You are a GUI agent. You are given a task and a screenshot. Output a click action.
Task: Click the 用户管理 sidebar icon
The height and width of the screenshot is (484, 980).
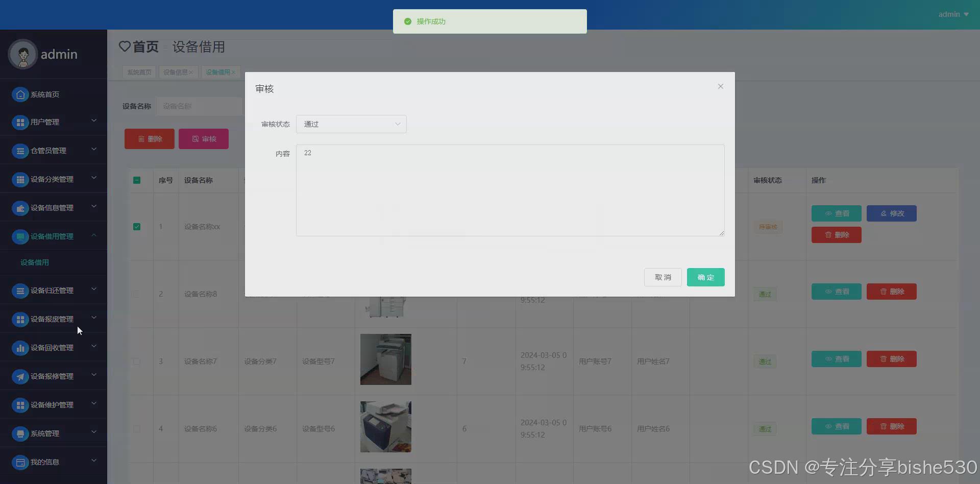20,122
